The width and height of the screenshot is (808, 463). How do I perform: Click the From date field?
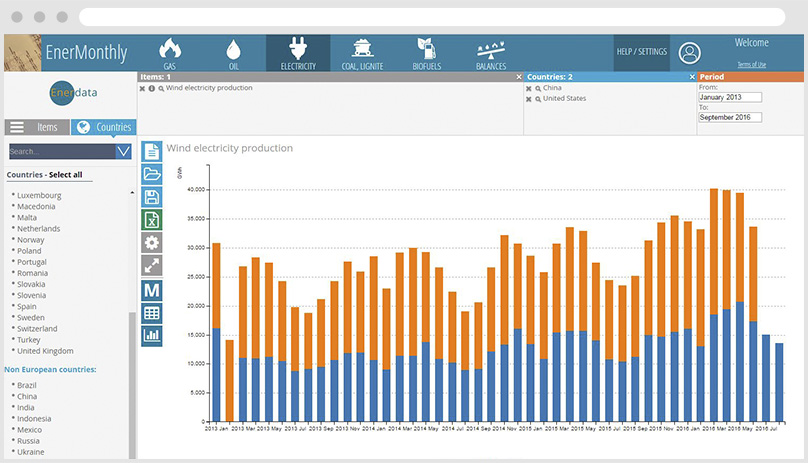pos(729,97)
